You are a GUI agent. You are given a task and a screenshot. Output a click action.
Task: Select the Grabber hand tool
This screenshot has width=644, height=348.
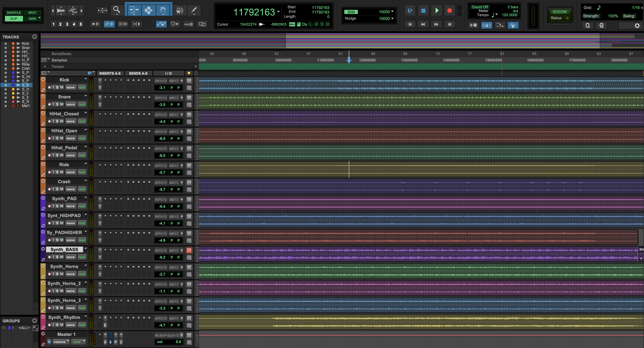click(163, 10)
